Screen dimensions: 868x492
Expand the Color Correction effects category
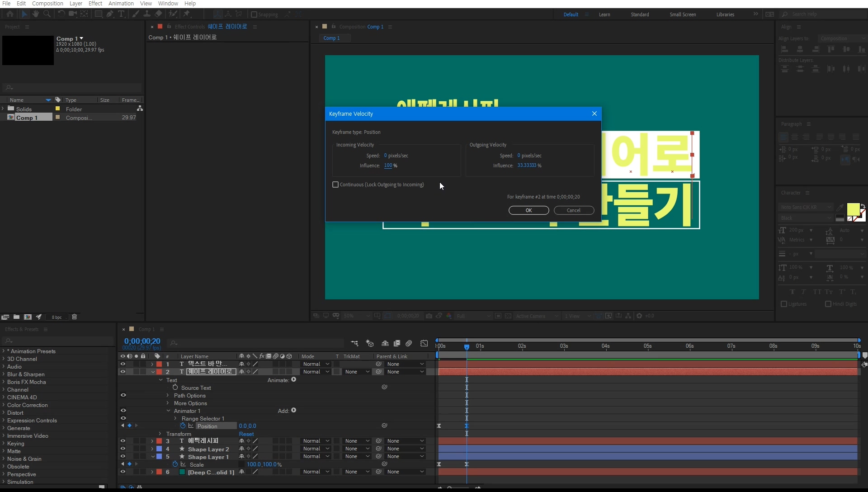(4, 405)
